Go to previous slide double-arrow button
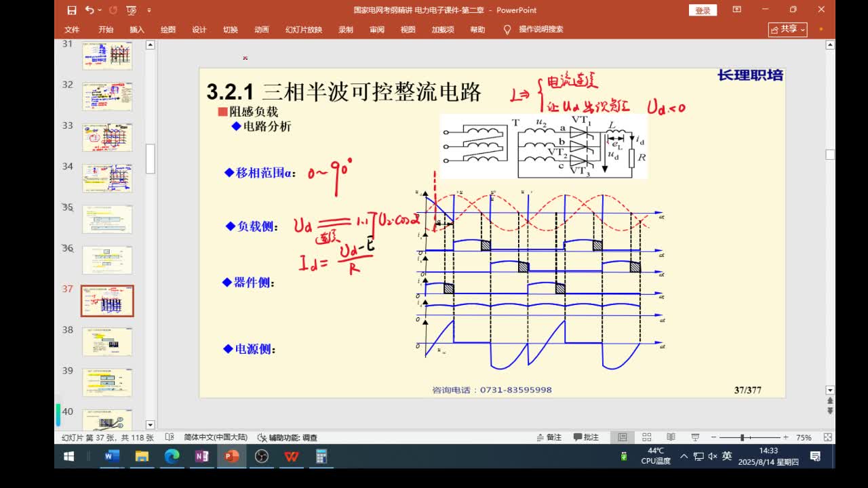Screen dimensions: 868x488 (830, 401)
